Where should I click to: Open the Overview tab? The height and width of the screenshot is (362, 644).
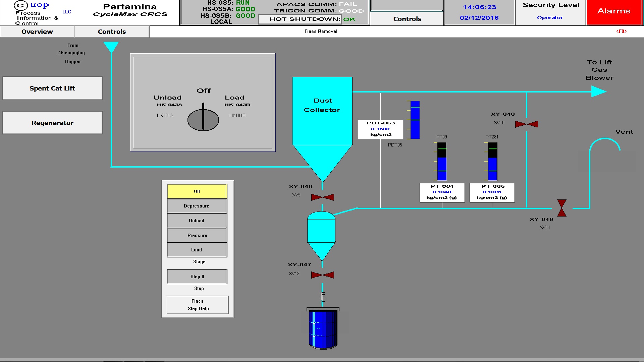pyautogui.click(x=37, y=32)
